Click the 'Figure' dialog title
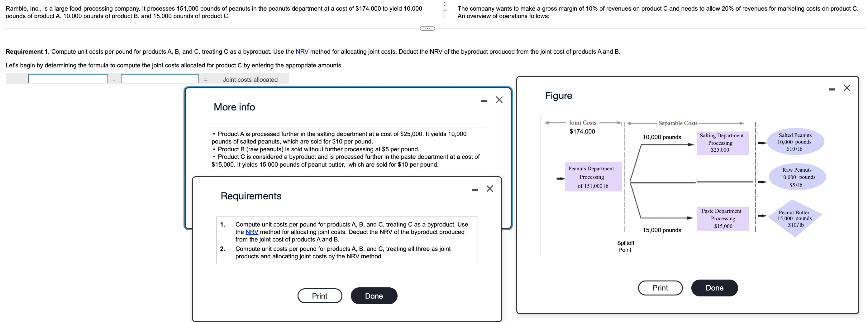The width and height of the screenshot is (868, 322). [559, 95]
